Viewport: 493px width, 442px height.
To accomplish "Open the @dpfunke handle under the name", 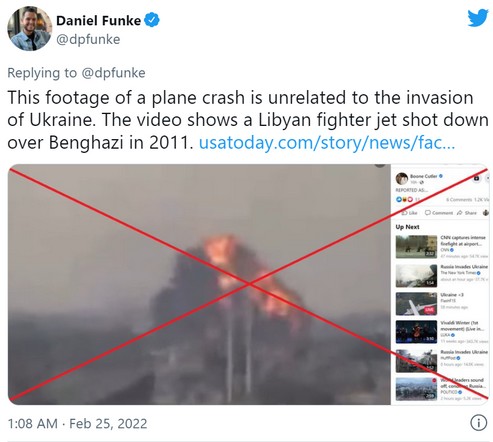I will click(88, 40).
